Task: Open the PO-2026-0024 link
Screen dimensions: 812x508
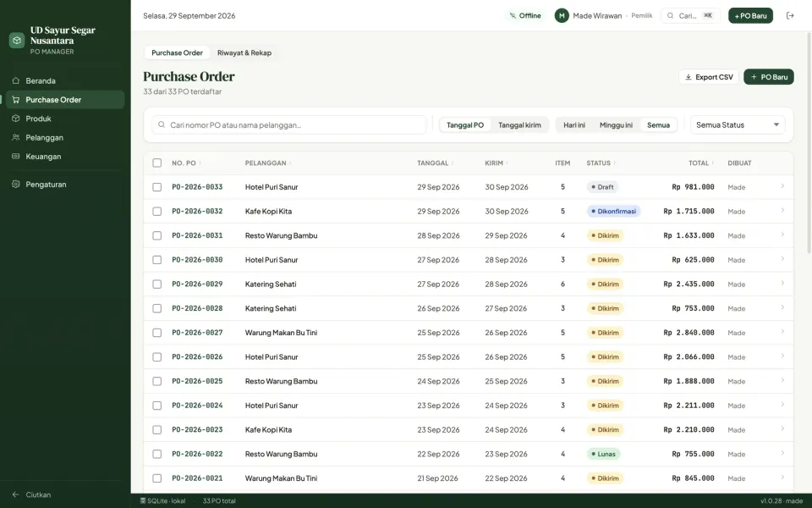Action: pyautogui.click(x=197, y=406)
